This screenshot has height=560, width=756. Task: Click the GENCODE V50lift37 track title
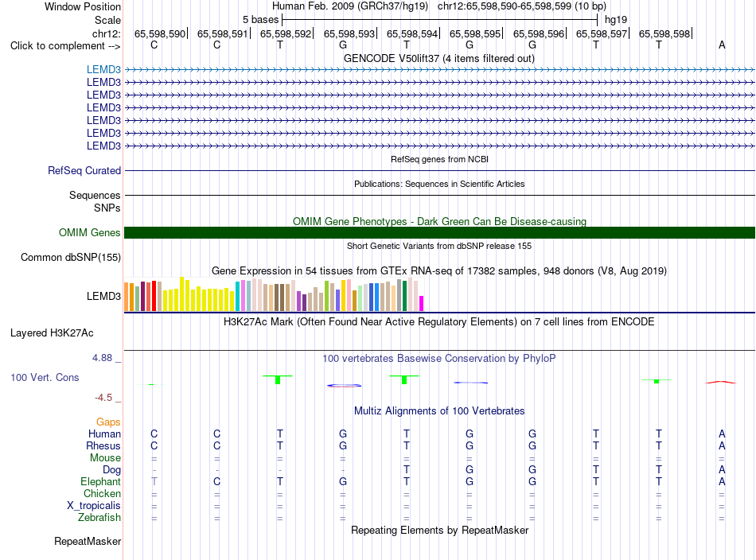[438, 59]
